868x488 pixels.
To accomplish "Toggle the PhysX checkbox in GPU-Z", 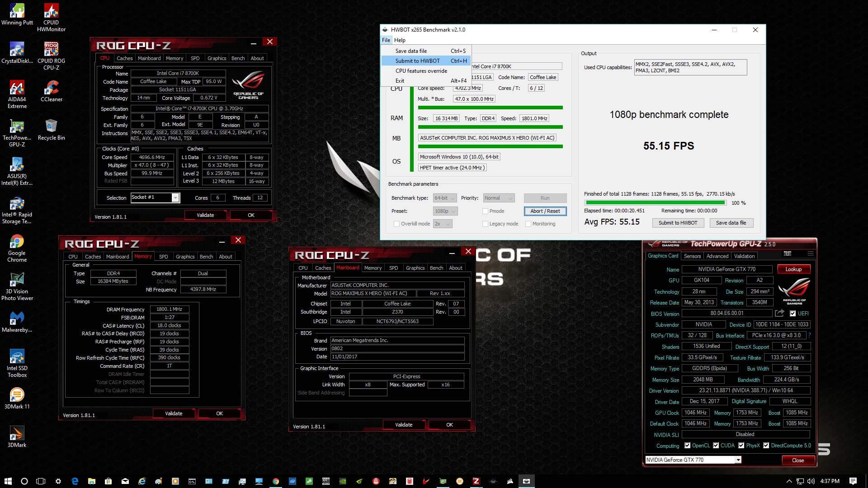I will (x=741, y=446).
